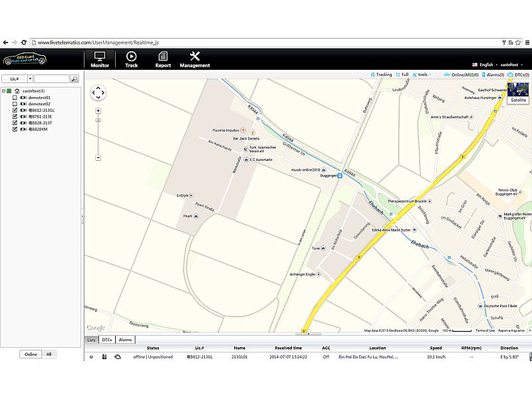Go back in the browser
The height and width of the screenshot is (399, 532).
point(5,43)
